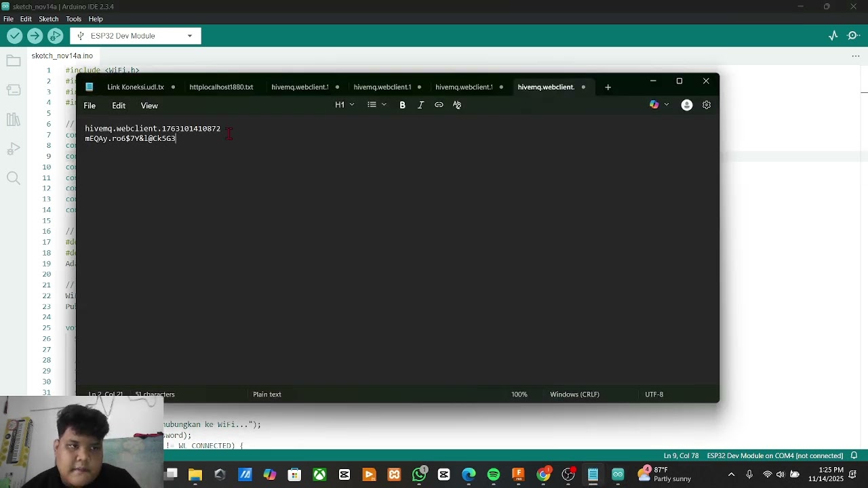Open the Arduino Serial Monitor

point(854,36)
